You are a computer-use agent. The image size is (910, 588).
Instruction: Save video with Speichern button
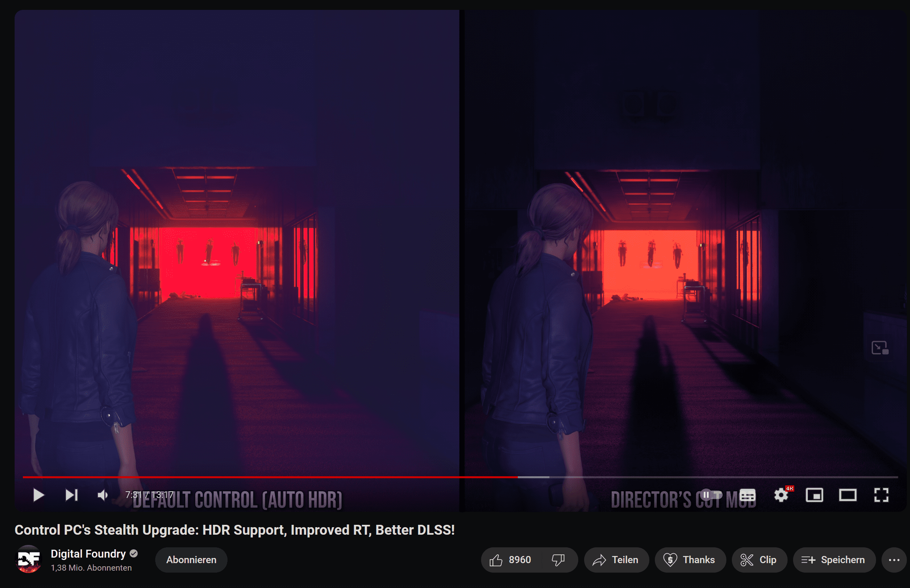(x=834, y=560)
